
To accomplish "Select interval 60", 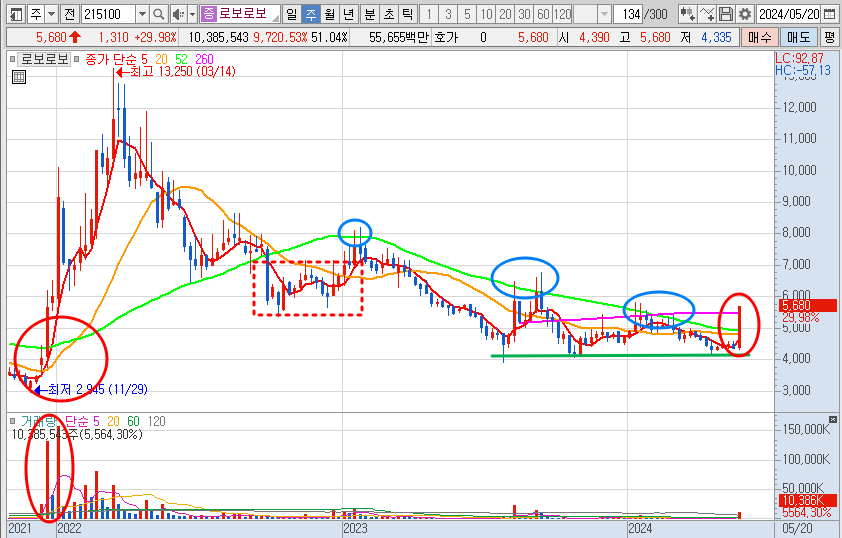I will (x=543, y=14).
